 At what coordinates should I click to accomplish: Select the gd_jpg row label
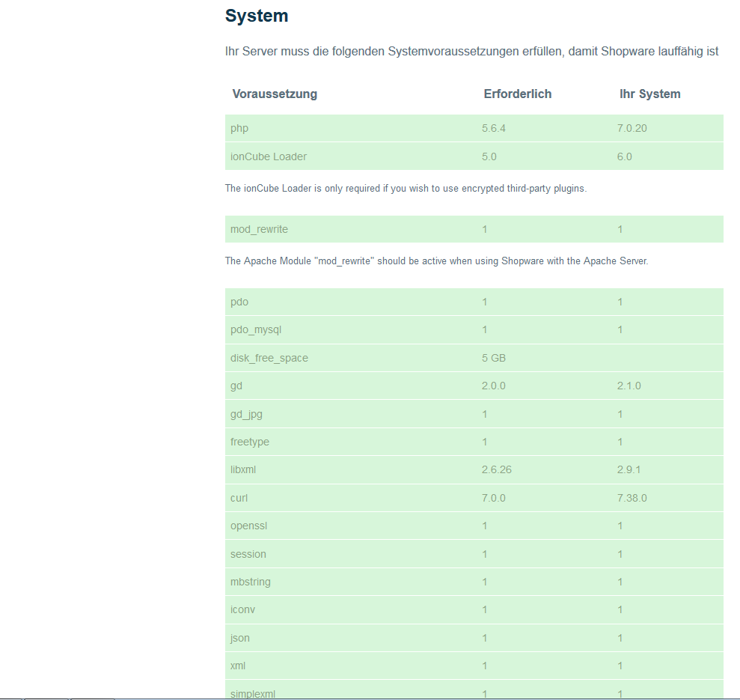tap(246, 414)
